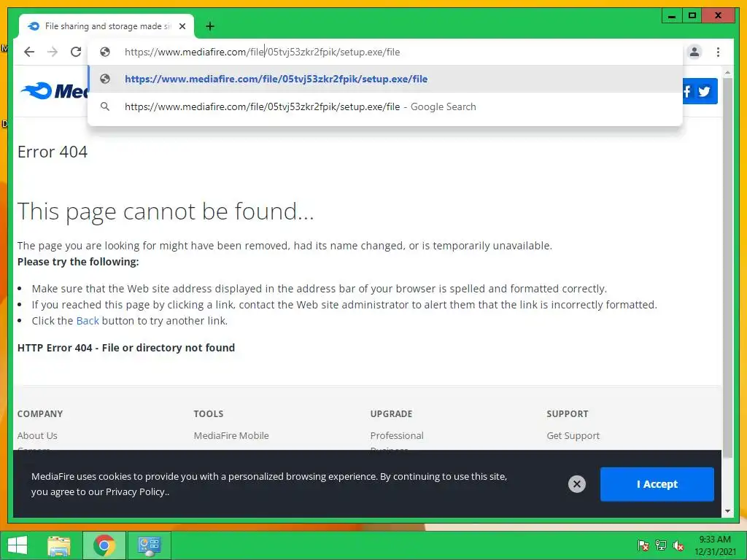Click the MediaFire logo

pyautogui.click(x=54, y=90)
